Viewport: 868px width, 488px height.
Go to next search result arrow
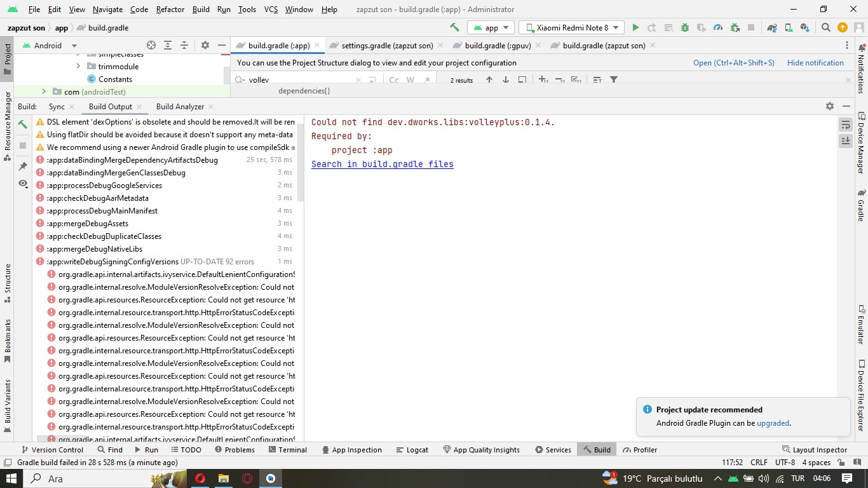506,80
